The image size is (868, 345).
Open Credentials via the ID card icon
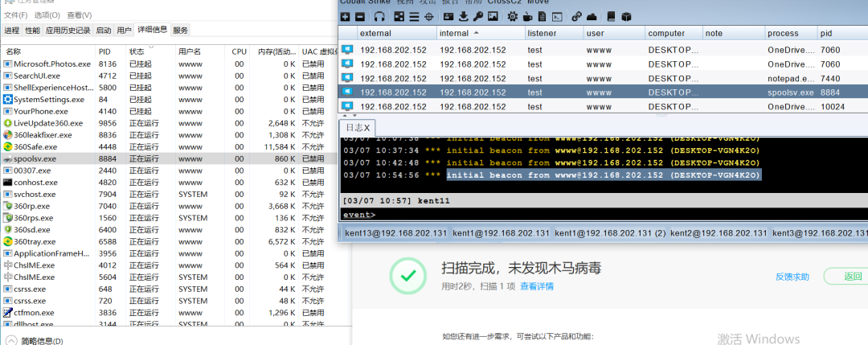pos(448,17)
